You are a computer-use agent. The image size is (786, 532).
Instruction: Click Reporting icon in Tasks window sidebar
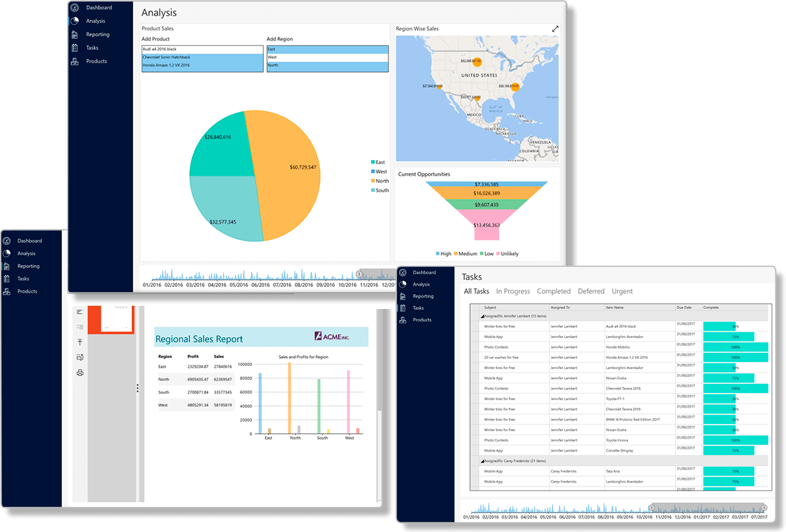coord(402,296)
